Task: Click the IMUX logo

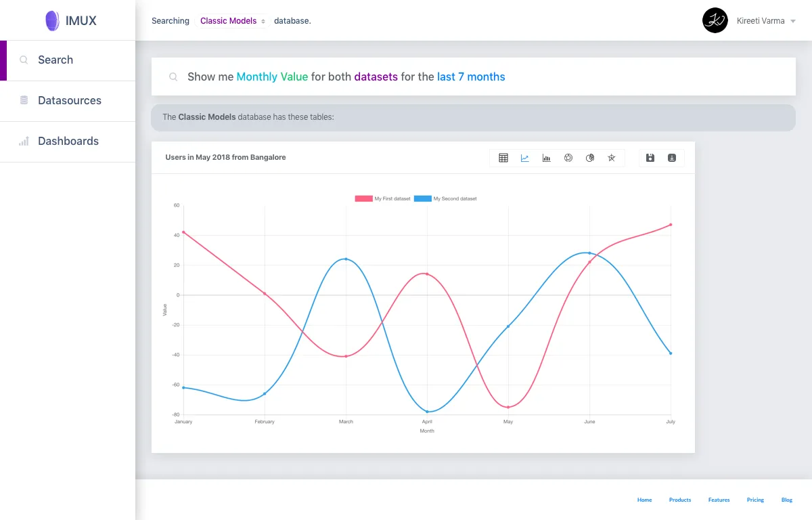Action: (70, 20)
